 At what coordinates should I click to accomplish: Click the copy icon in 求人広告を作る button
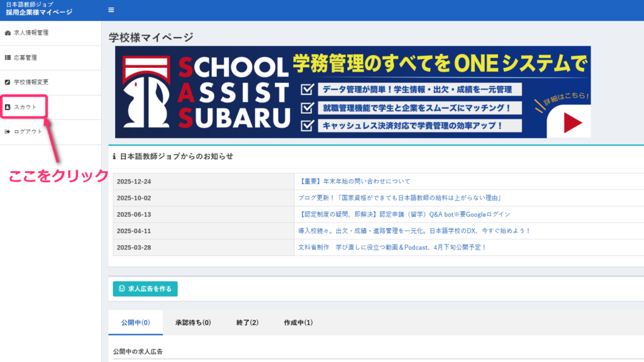(x=122, y=289)
